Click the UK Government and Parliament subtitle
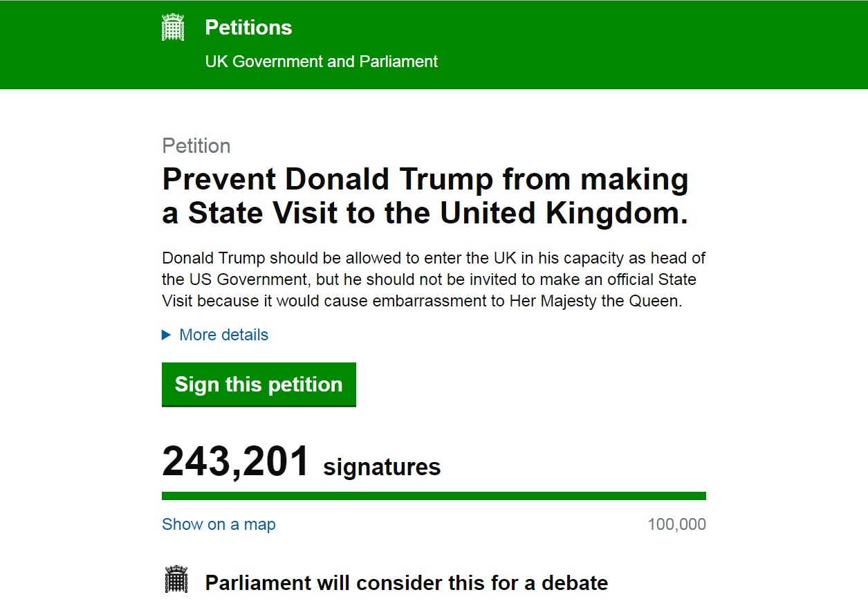The width and height of the screenshot is (868, 608). (321, 62)
